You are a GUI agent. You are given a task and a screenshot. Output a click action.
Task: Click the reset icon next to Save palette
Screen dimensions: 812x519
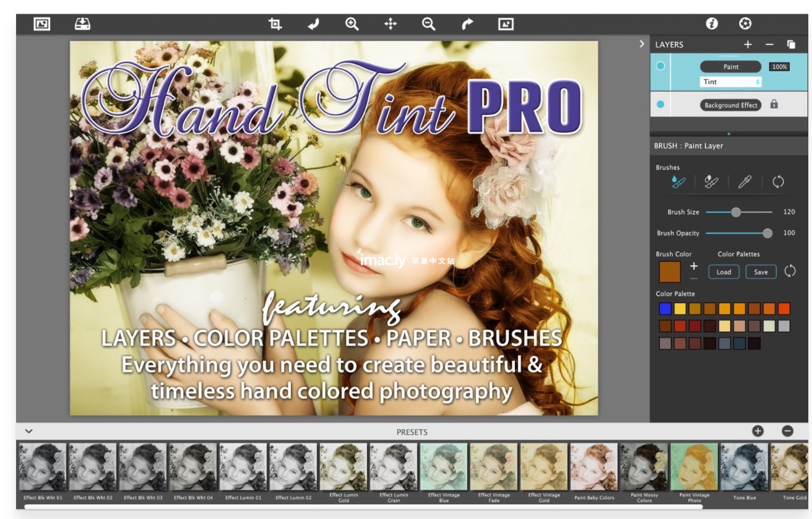click(x=790, y=271)
